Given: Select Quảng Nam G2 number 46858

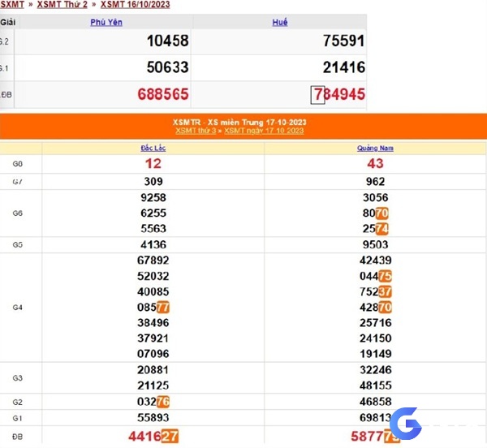Looking at the screenshot, I should [x=376, y=402].
